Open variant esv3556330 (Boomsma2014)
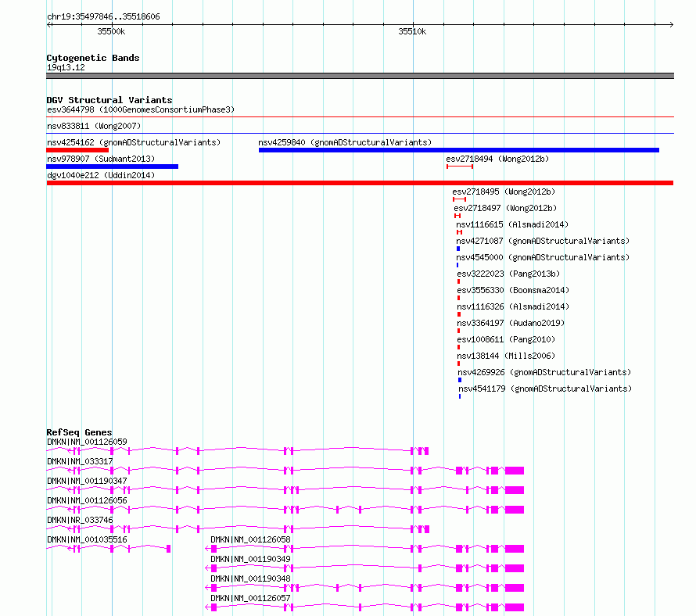This screenshot has height=616, width=696. click(x=513, y=290)
